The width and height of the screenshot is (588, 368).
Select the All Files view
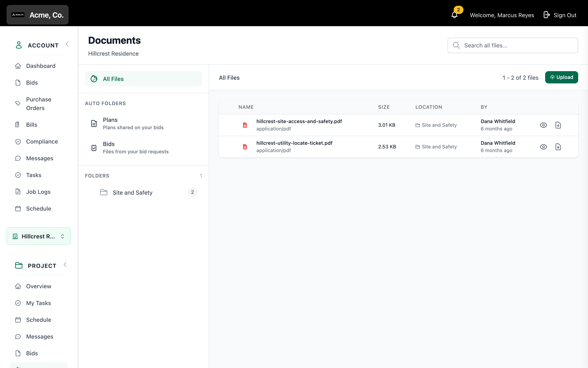click(143, 79)
